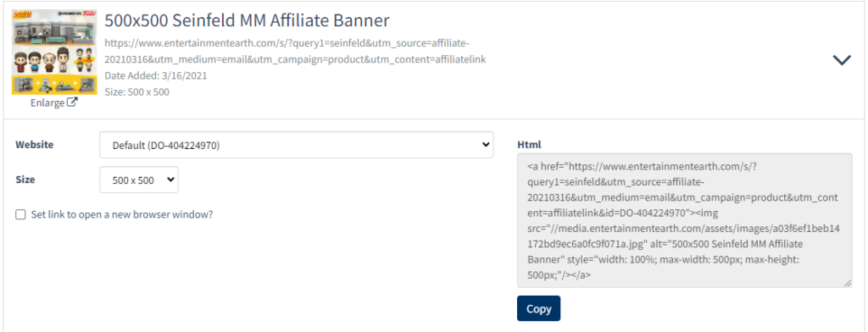
Task: Open the Seinfeld banner thumbnail image
Action: (54, 52)
